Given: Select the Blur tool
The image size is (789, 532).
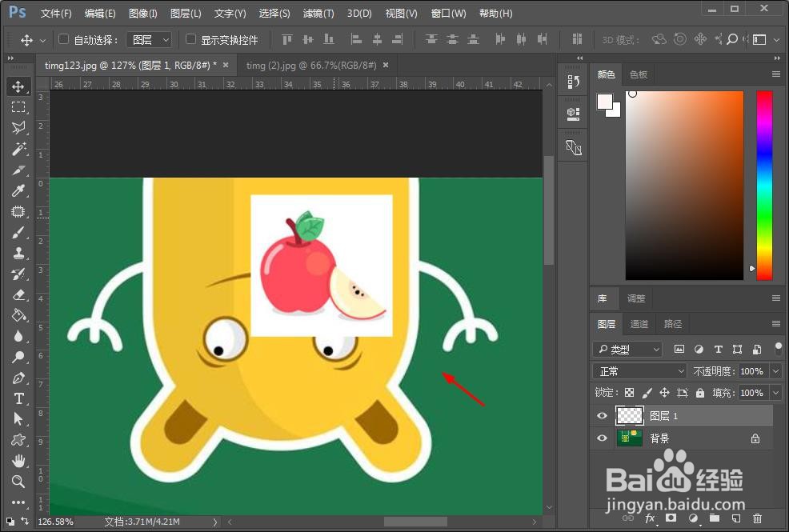Looking at the screenshot, I should pyautogui.click(x=18, y=336).
